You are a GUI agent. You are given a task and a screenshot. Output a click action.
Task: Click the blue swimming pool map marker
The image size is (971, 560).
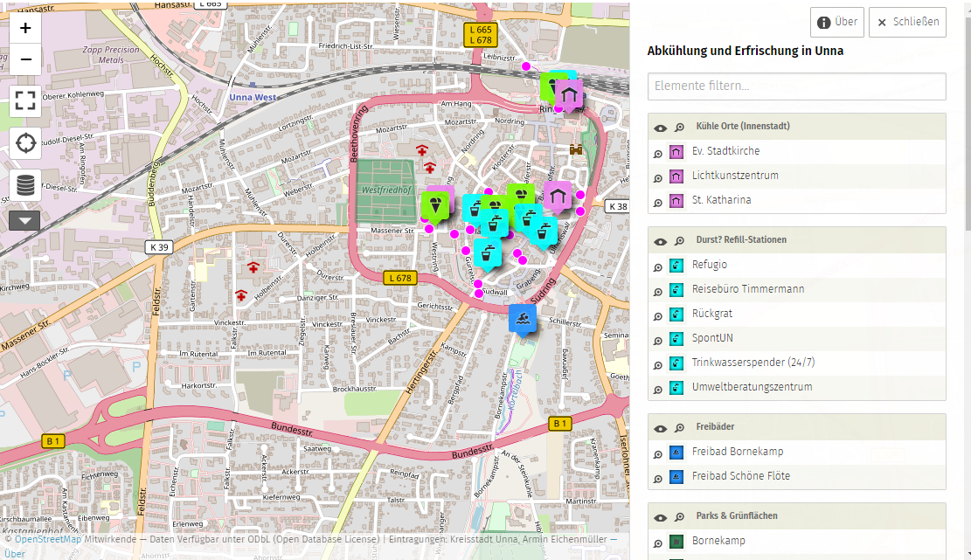pos(523,319)
